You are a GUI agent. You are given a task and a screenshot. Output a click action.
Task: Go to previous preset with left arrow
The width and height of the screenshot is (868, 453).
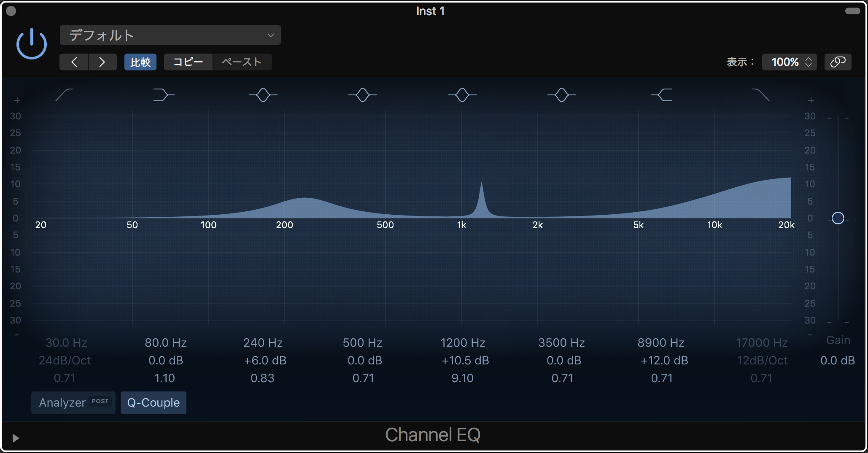point(74,62)
